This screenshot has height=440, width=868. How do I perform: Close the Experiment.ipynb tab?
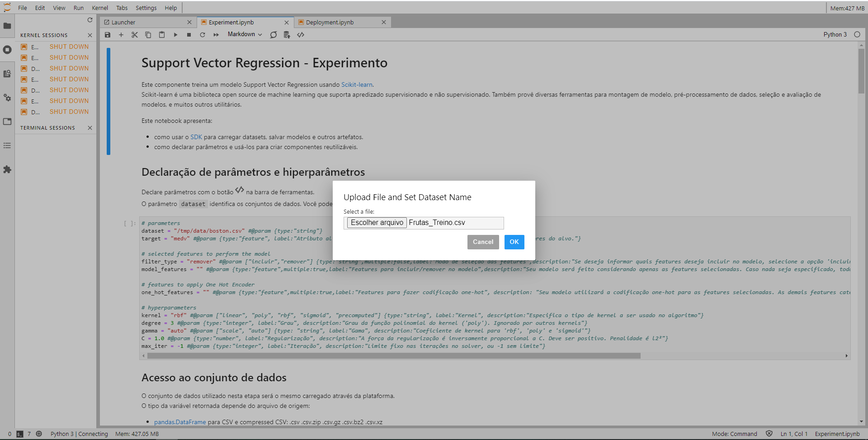[287, 22]
